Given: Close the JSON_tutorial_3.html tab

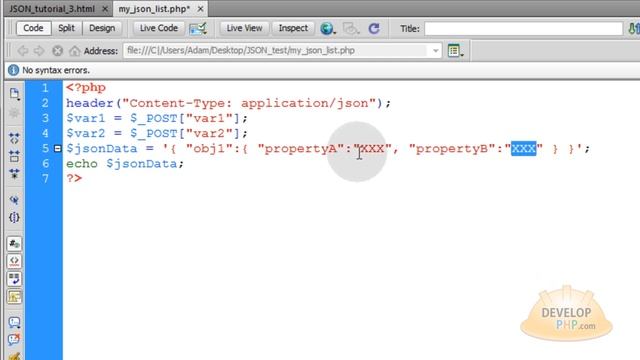Looking at the screenshot, I should [x=105, y=9].
